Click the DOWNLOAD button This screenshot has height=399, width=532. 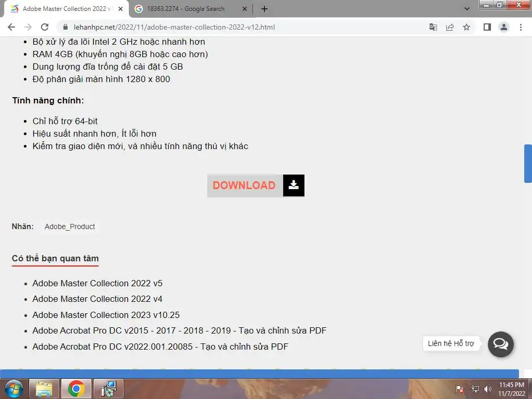tap(256, 185)
